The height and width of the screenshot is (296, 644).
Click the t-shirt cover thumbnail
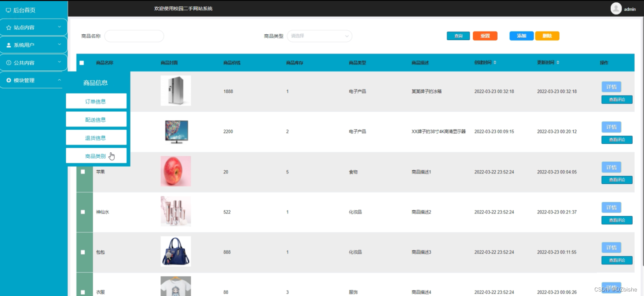(176, 286)
